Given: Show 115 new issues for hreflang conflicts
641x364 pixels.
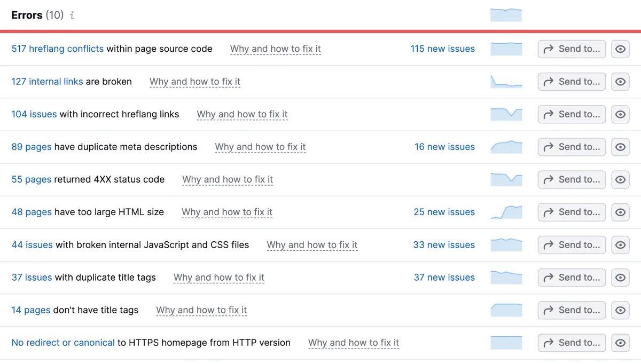Looking at the screenshot, I should 442,49.
